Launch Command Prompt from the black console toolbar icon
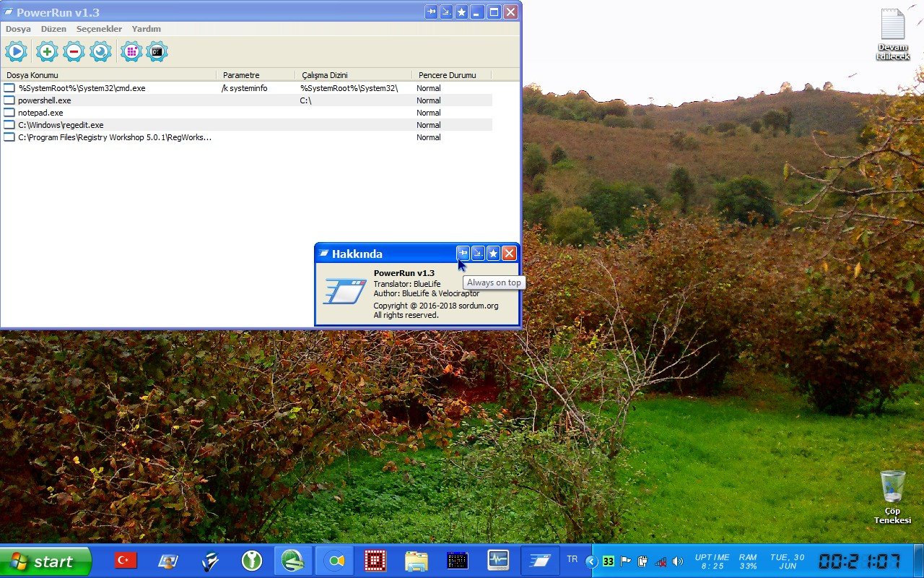Viewport: 924px width, 578px height. tap(157, 51)
